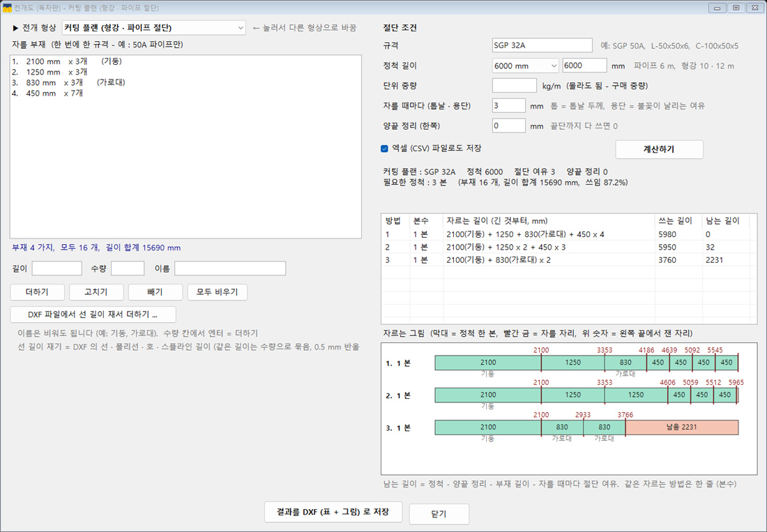Click the 830 가로대 segment in bar 1
Image resolution: width=767 pixels, height=532 pixels.
tap(625, 363)
